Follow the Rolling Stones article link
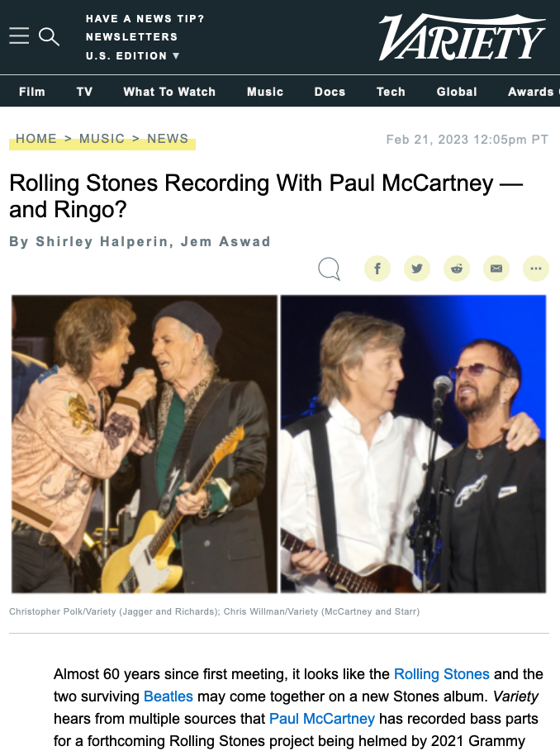The width and height of the screenshot is (560, 751). pos(441,674)
